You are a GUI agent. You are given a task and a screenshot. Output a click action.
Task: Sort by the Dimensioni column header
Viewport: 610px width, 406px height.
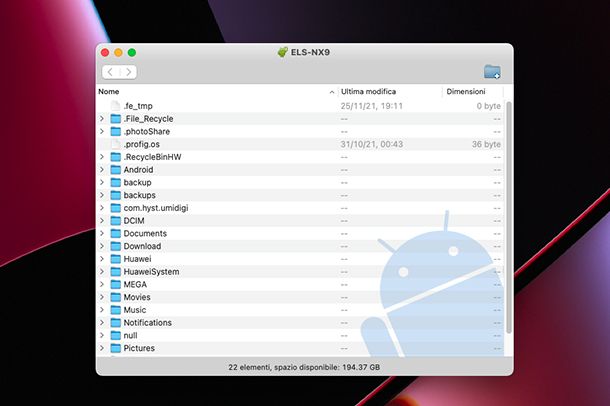coord(466,91)
